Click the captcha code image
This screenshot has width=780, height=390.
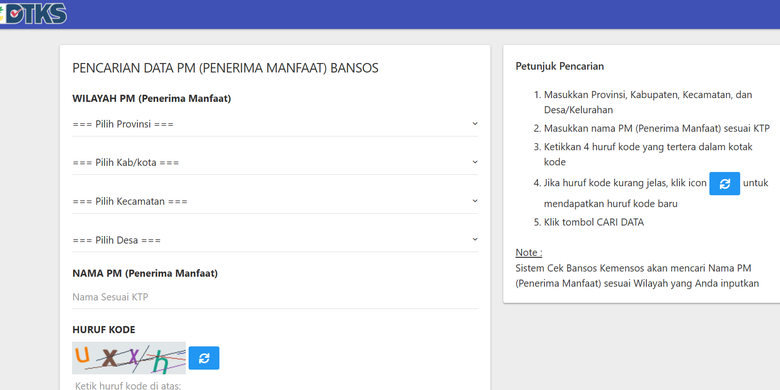(x=129, y=358)
